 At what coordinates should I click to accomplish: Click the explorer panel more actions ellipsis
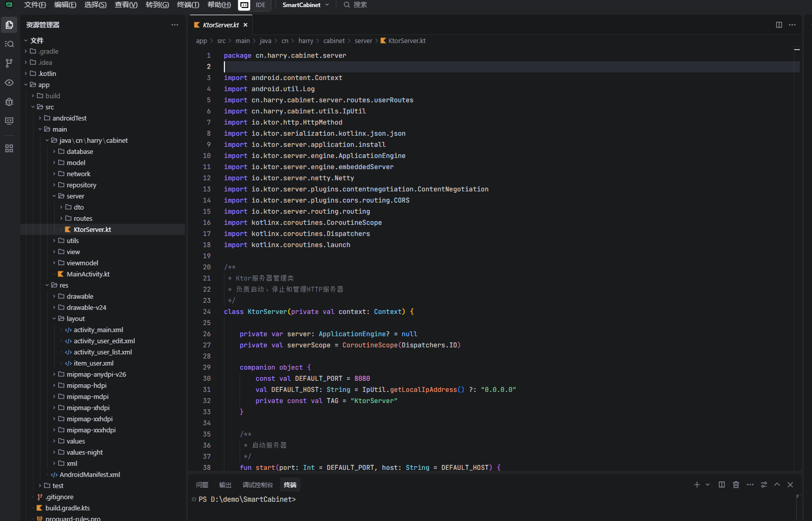click(175, 25)
